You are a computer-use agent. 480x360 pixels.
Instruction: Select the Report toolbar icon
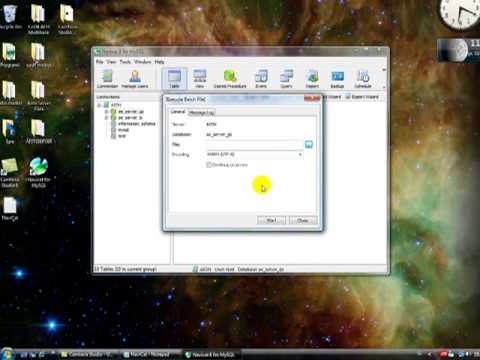pos(312,79)
